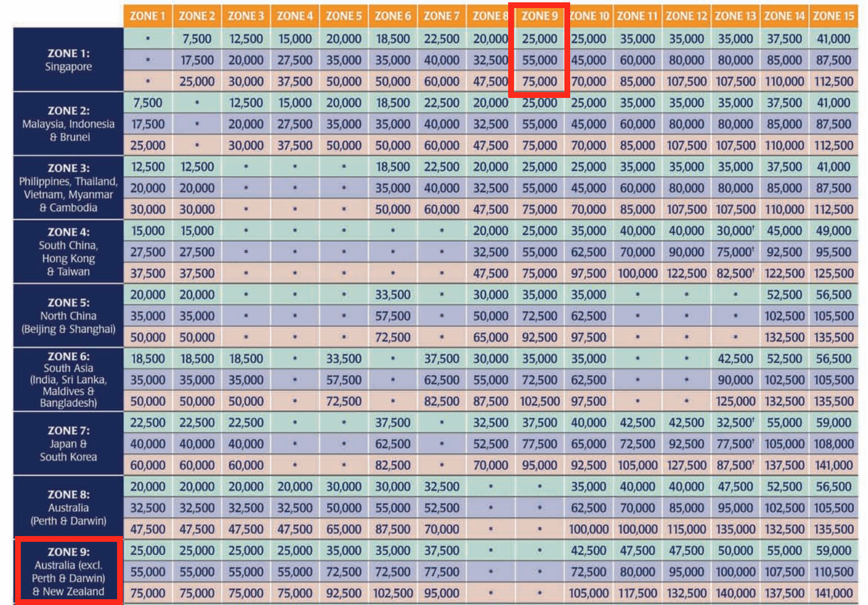Select the ZONE 1 column header
The height and width of the screenshot is (605, 868).
pyautogui.click(x=147, y=16)
